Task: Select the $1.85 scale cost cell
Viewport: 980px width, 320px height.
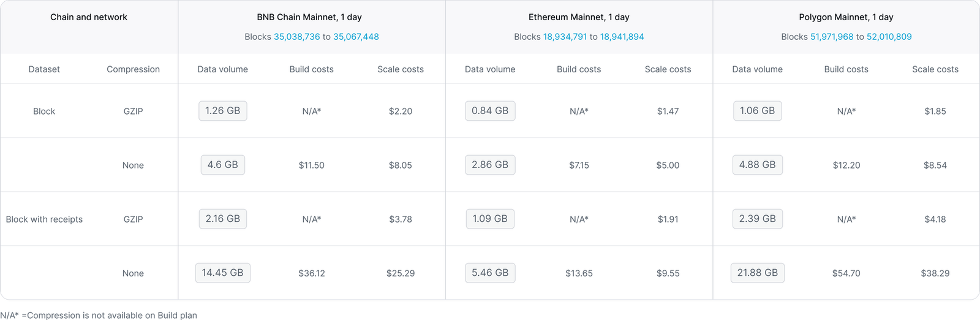Action: [x=935, y=112]
